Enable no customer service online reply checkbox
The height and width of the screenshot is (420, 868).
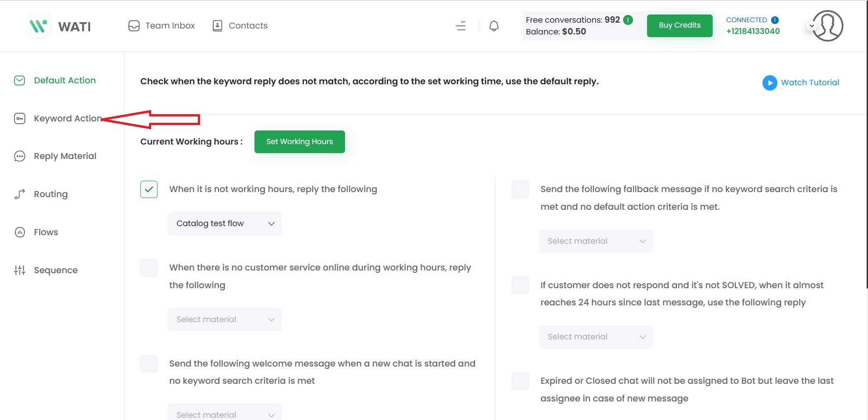pyautogui.click(x=149, y=268)
